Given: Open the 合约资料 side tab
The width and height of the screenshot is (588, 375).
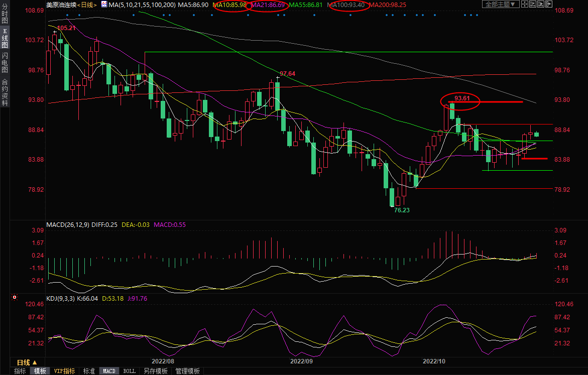Looking at the screenshot, I should (5, 92).
